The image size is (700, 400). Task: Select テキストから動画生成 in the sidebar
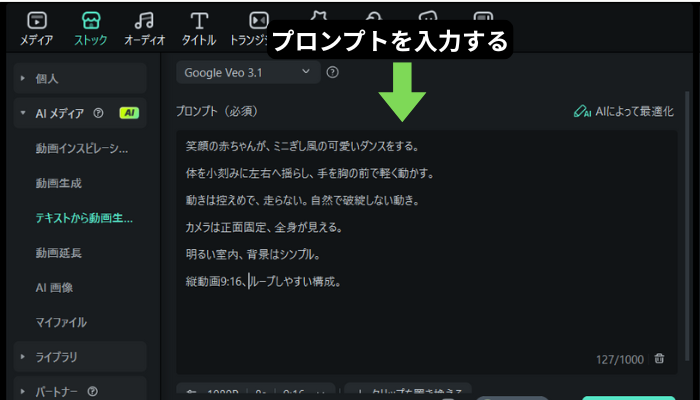84,218
